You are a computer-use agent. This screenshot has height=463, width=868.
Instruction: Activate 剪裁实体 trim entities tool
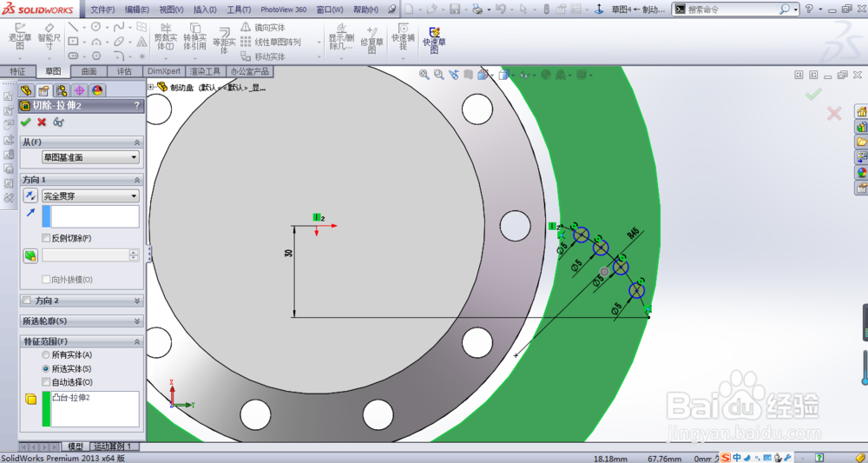(x=165, y=37)
